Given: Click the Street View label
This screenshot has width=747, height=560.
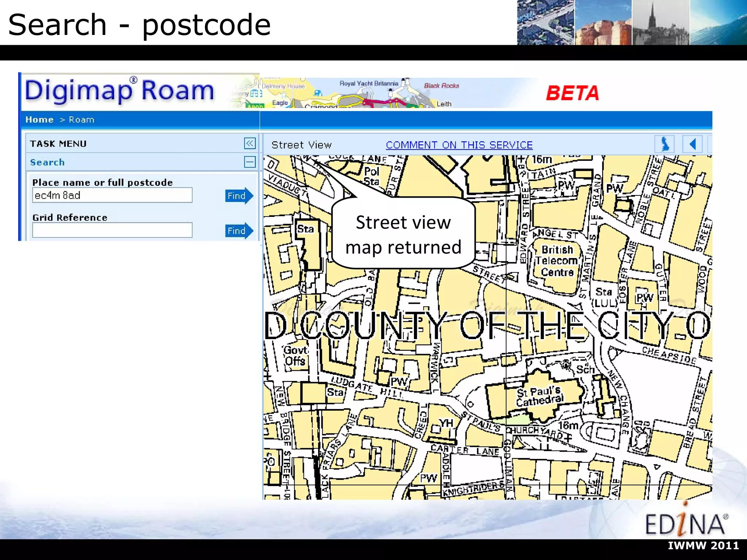Looking at the screenshot, I should pos(302,145).
